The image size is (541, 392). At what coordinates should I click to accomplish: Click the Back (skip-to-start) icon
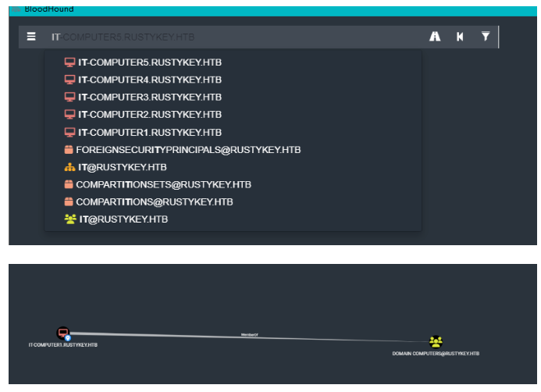(460, 37)
